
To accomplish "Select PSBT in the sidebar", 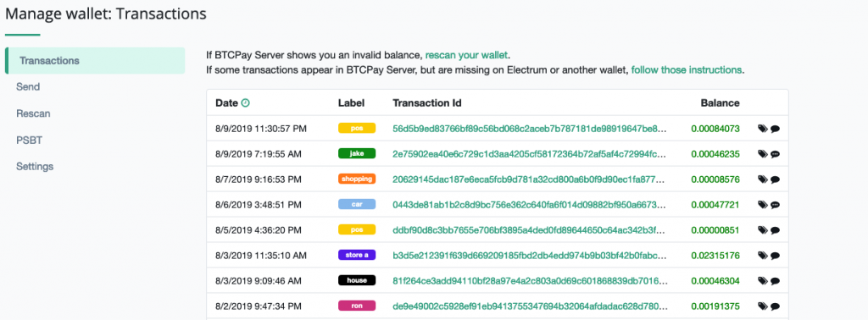I will (30, 140).
